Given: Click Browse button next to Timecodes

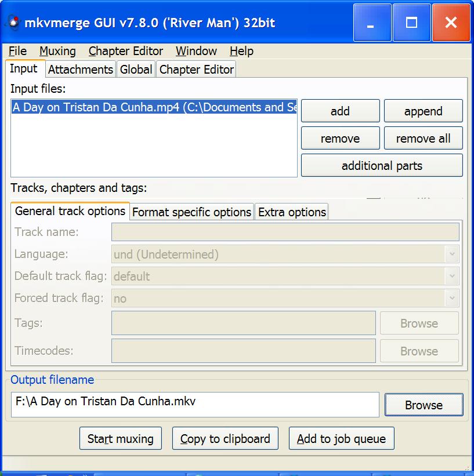Looking at the screenshot, I should pyautogui.click(x=419, y=351).
